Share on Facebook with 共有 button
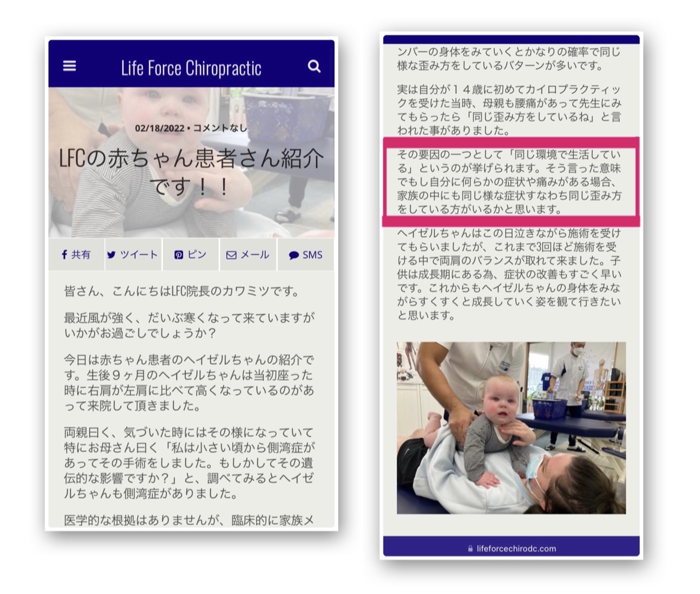The width and height of the screenshot is (700, 594). click(x=77, y=254)
